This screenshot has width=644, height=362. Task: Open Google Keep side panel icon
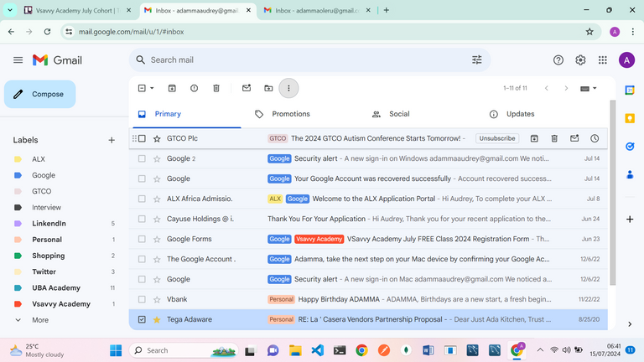click(630, 118)
